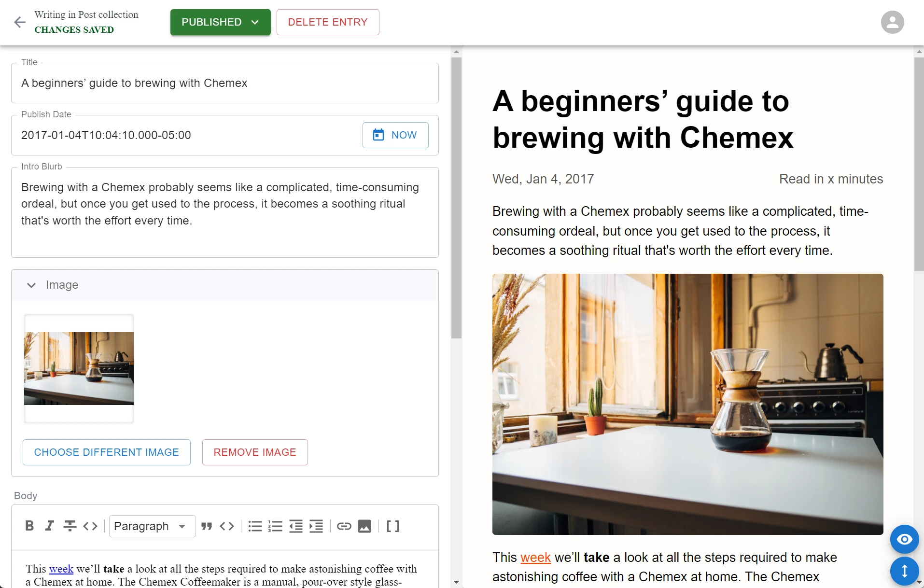Increase indent of the list item
The width and height of the screenshot is (924, 588).
tap(316, 526)
